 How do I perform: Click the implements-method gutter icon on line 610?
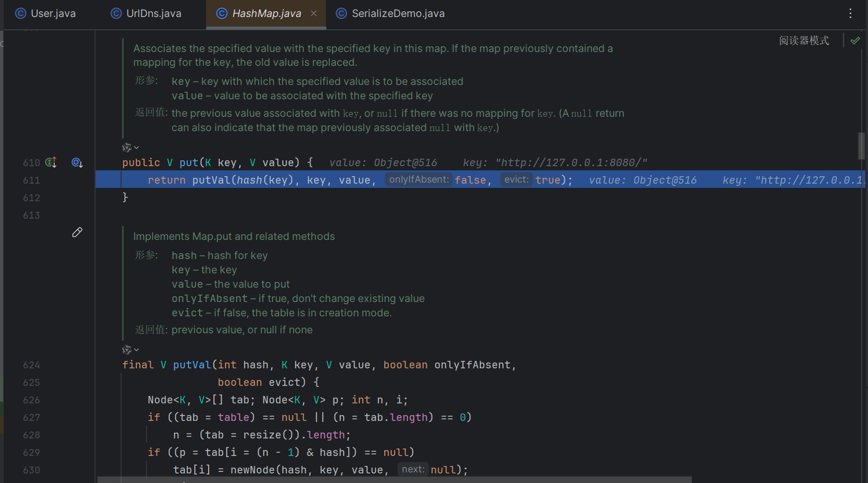point(51,162)
